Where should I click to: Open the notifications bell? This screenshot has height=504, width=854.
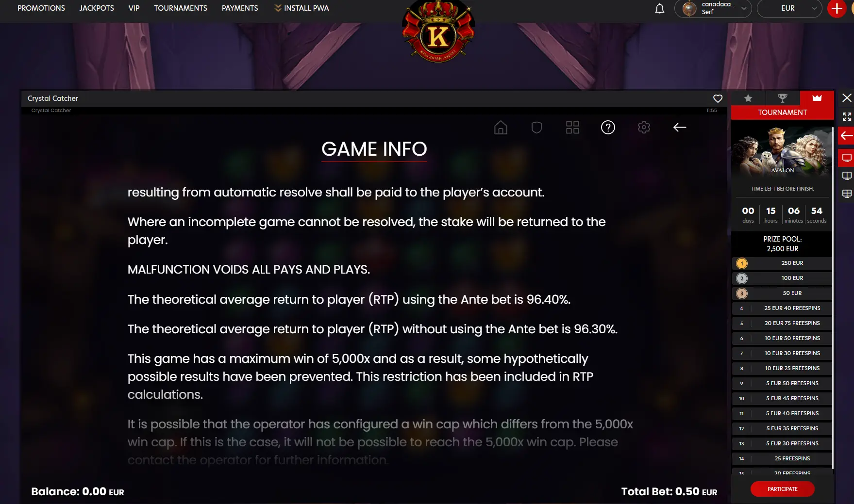[x=659, y=9]
